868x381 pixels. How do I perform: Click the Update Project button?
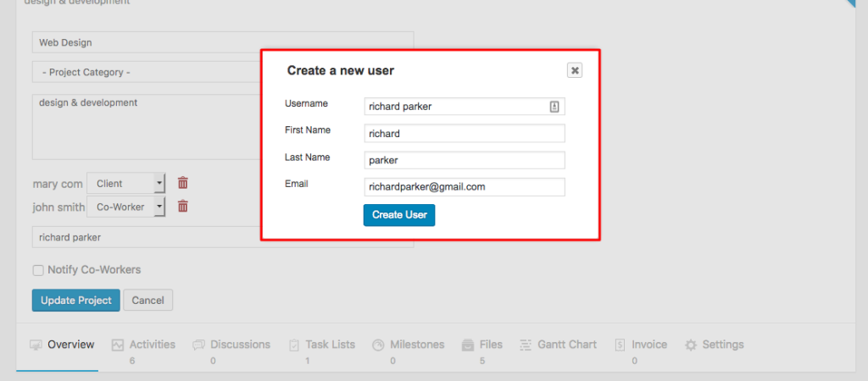pos(75,301)
